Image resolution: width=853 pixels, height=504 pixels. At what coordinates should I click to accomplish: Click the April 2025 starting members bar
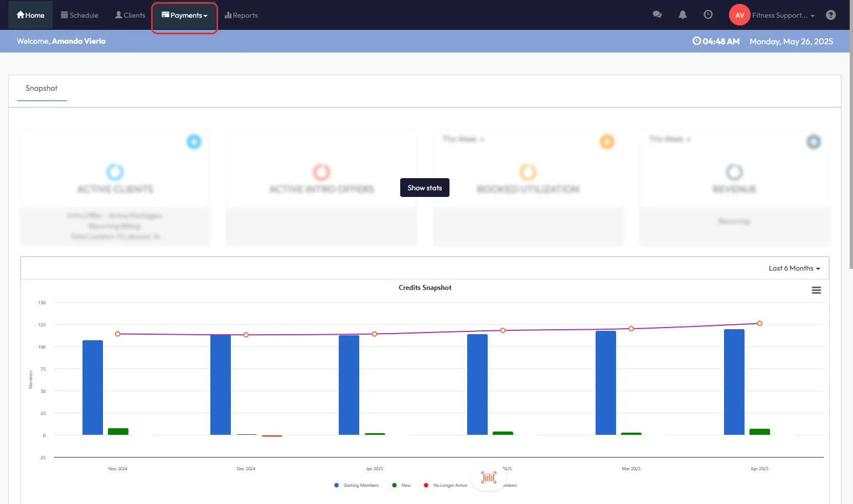pos(734,382)
